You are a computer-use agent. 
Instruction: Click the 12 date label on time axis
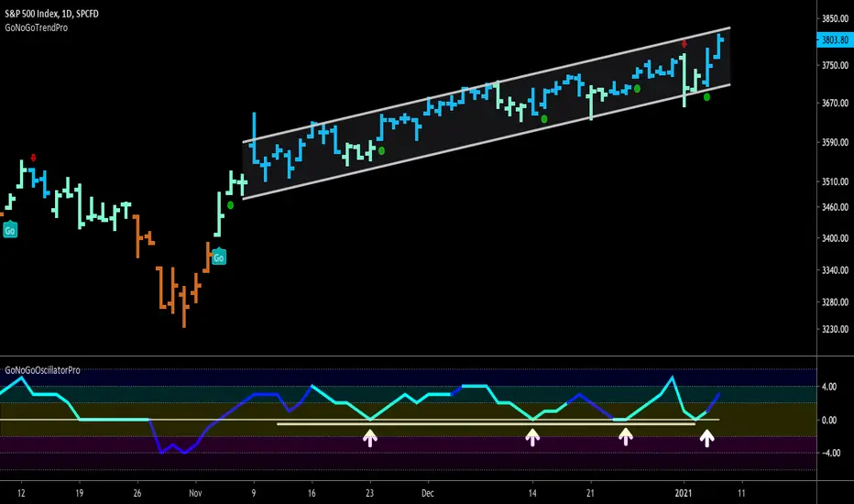(21, 493)
